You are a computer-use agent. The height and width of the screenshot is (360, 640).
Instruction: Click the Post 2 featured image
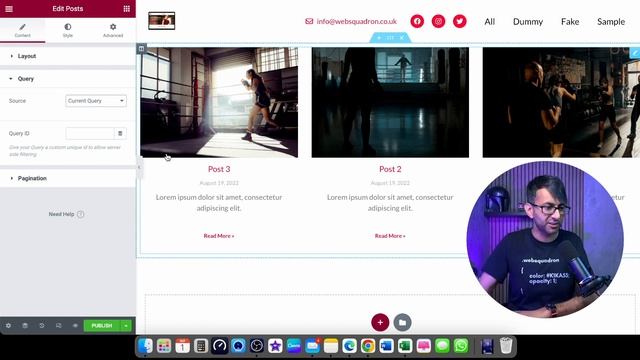tap(390, 102)
